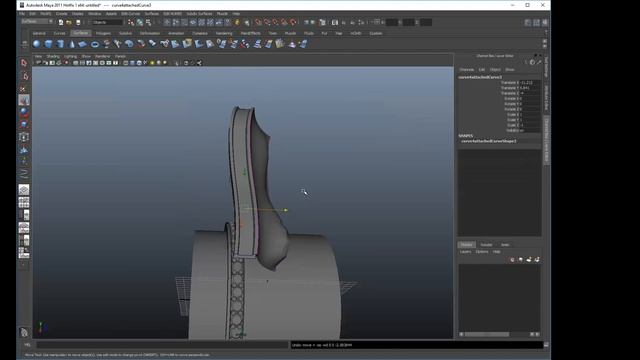Open the Edit Curves menu
This screenshot has height=360, width=640.
pyautogui.click(x=131, y=13)
